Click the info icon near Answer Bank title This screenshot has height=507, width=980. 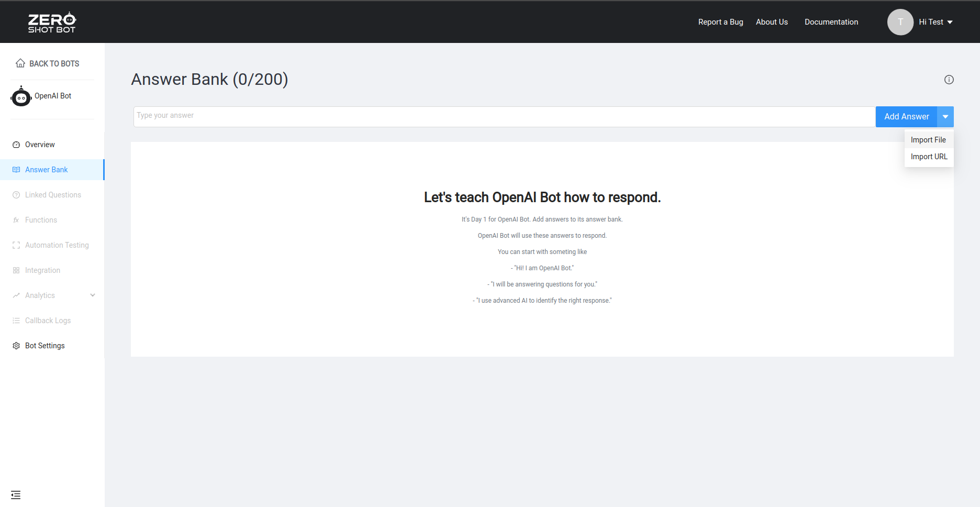[x=949, y=80]
